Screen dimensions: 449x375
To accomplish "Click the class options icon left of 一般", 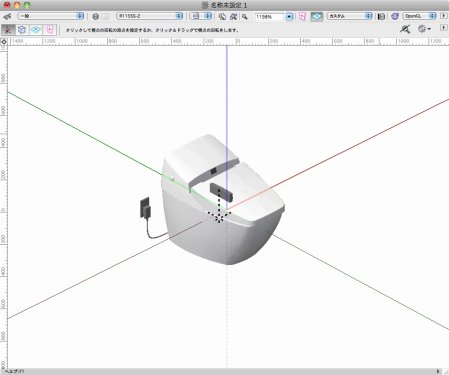I will coord(7,16).
